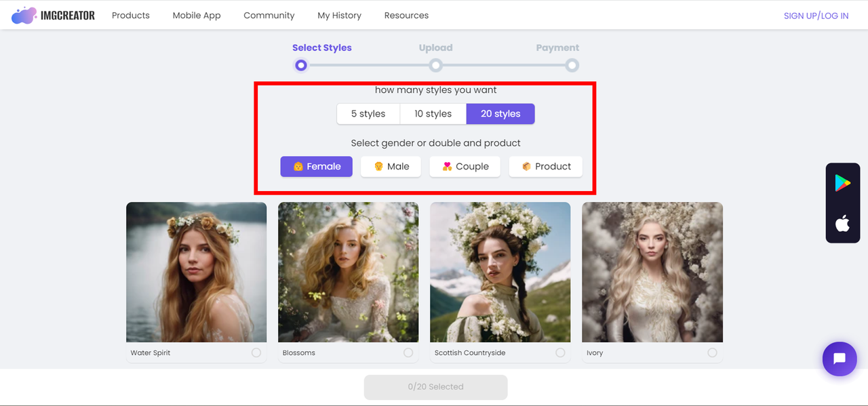The image size is (868, 406).
Task: Click the Ivory caption
Action: (x=595, y=352)
